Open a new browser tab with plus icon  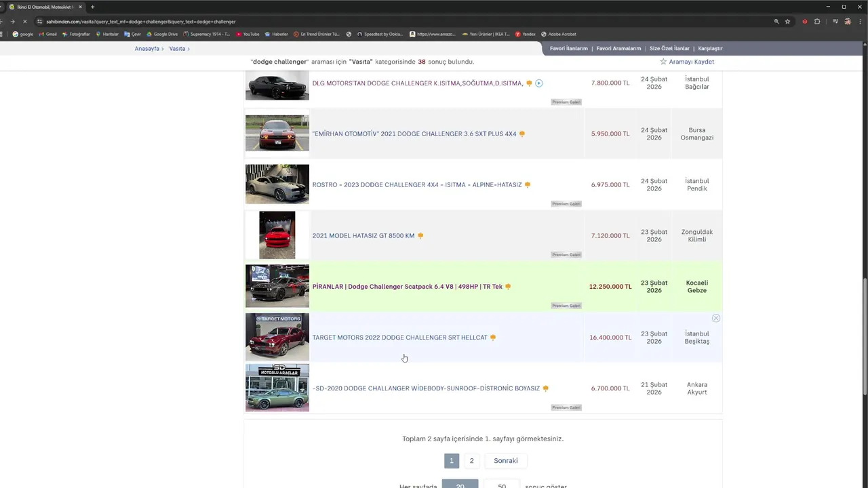click(x=92, y=7)
